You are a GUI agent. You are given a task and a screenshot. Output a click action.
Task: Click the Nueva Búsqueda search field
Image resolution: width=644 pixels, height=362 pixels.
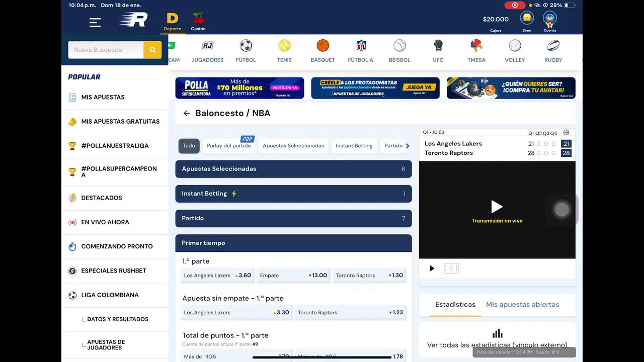click(106, 50)
